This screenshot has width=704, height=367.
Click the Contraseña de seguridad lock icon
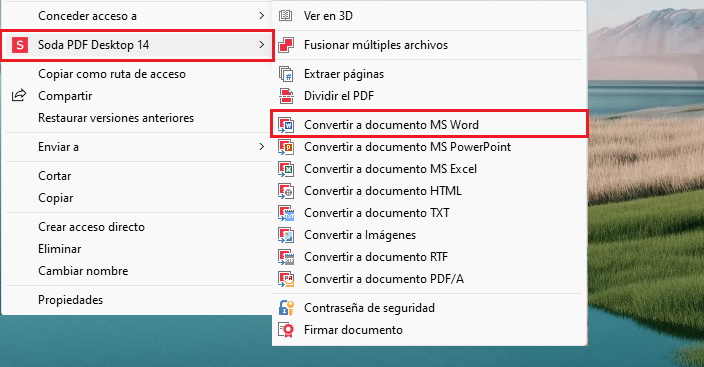coord(286,308)
